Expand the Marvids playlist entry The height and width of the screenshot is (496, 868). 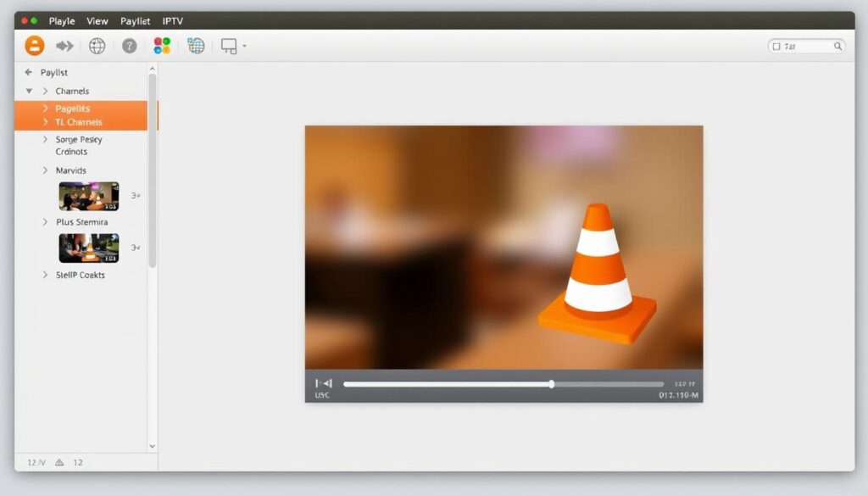pyautogui.click(x=44, y=170)
